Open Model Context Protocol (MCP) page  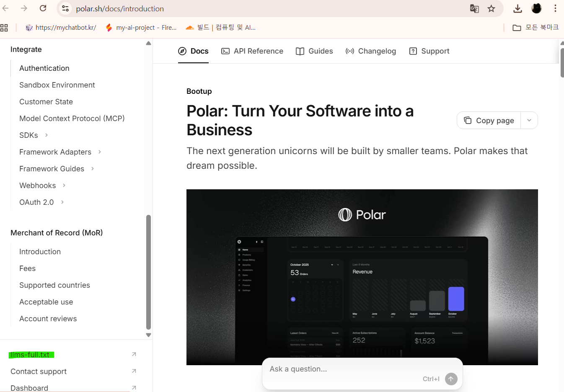coord(72,119)
